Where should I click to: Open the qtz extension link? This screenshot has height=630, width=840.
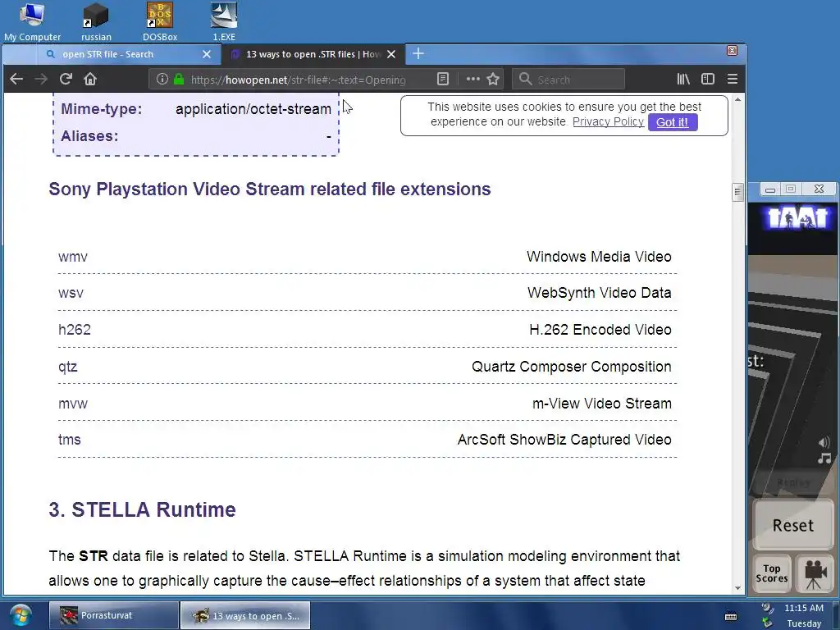[x=67, y=367]
